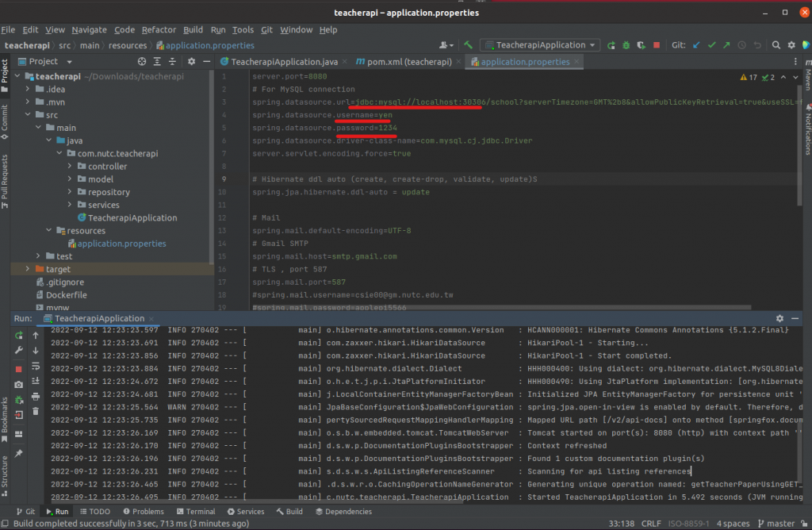812x530 pixels.
Task: Open Dockerfile in project tree
Action: click(67, 295)
